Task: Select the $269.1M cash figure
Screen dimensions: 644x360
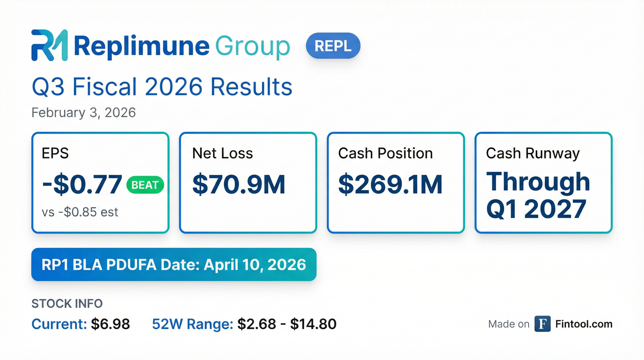Action: click(390, 184)
